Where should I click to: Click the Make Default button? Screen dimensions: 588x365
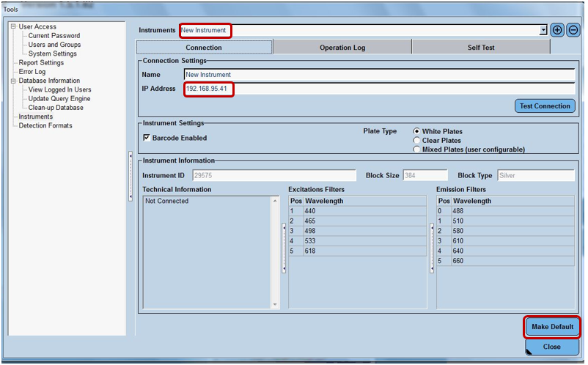tap(552, 326)
